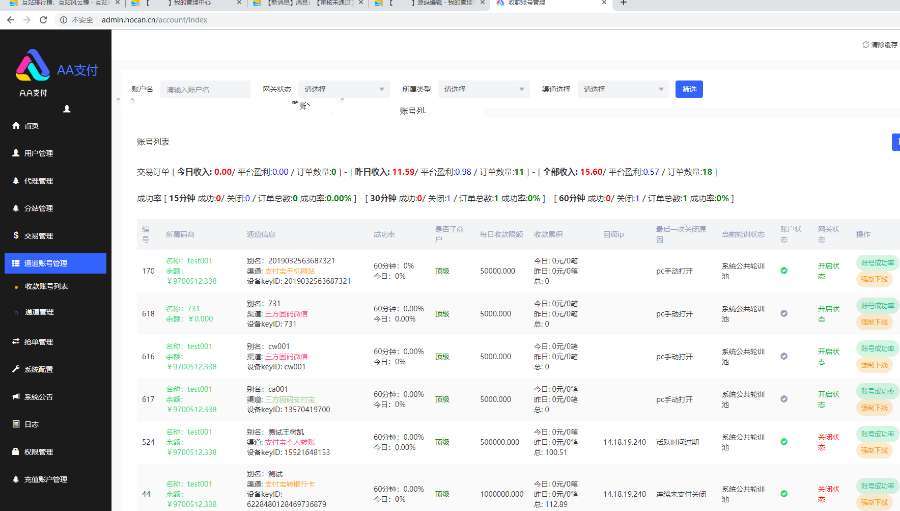Image resolution: width=900 pixels, height=511 pixels.
Task: Open 通道管理 submenu item
Action: point(40,312)
